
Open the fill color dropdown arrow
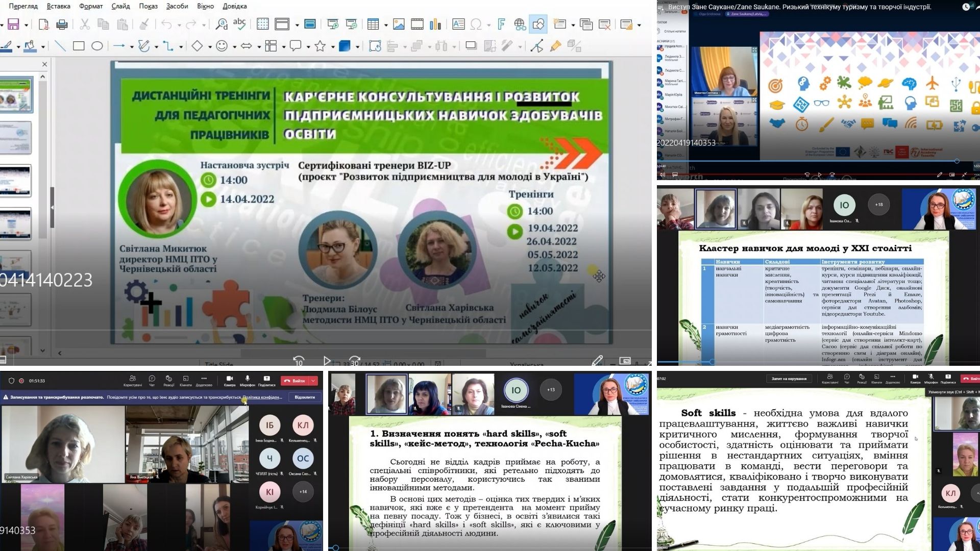[x=42, y=46]
